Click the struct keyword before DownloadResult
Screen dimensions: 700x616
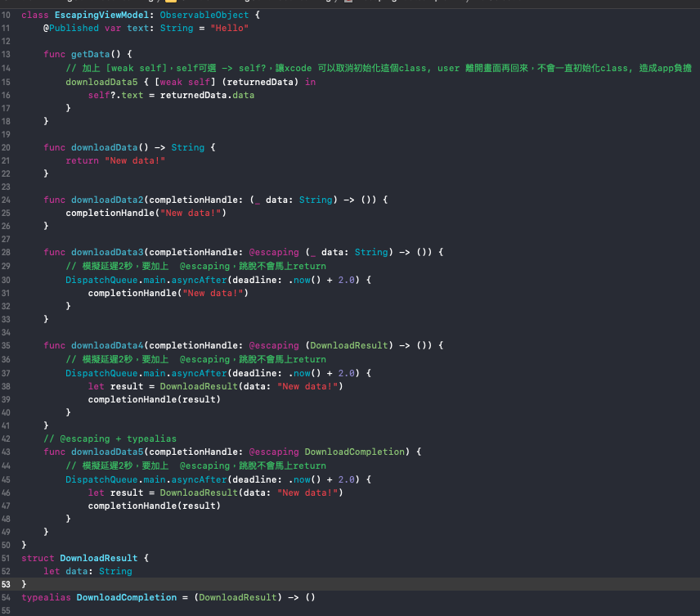(x=38, y=558)
